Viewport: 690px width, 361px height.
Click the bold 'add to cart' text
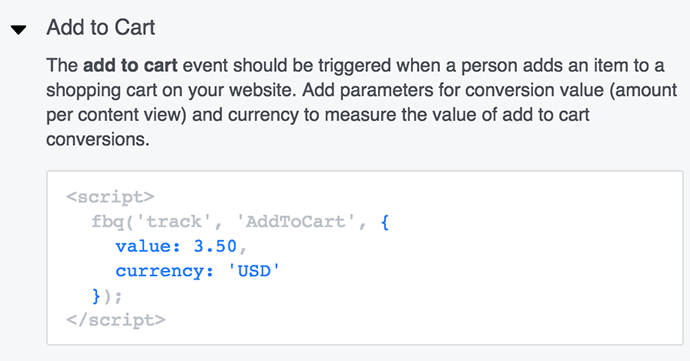[130, 66]
